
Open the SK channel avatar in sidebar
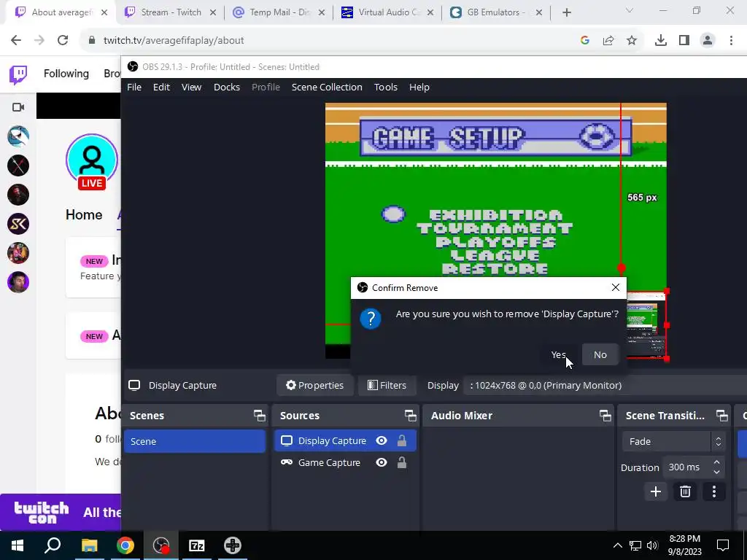coord(18,224)
